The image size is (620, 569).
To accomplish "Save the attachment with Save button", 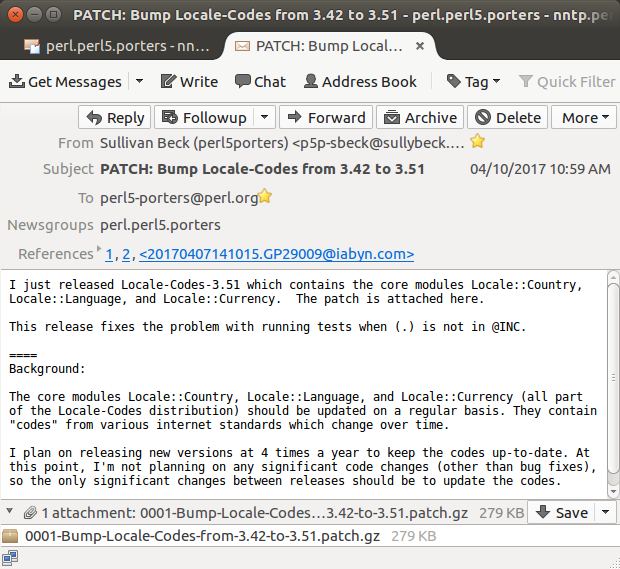I will pyautogui.click(x=563, y=512).
